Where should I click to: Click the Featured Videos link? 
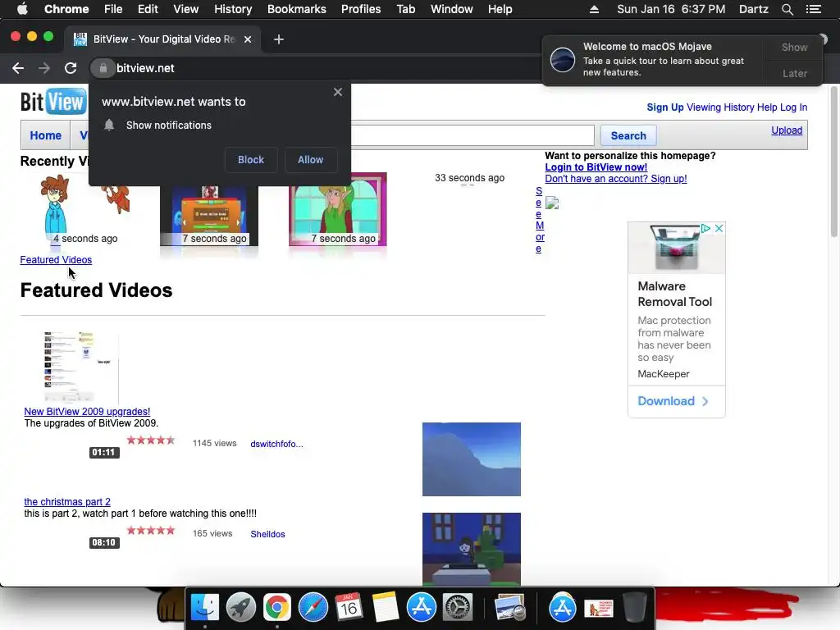[56, 260]
